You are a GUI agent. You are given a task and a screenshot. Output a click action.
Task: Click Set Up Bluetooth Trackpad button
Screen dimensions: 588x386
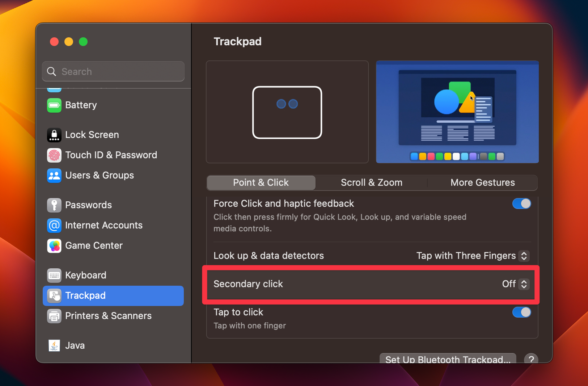click(448, 359)
